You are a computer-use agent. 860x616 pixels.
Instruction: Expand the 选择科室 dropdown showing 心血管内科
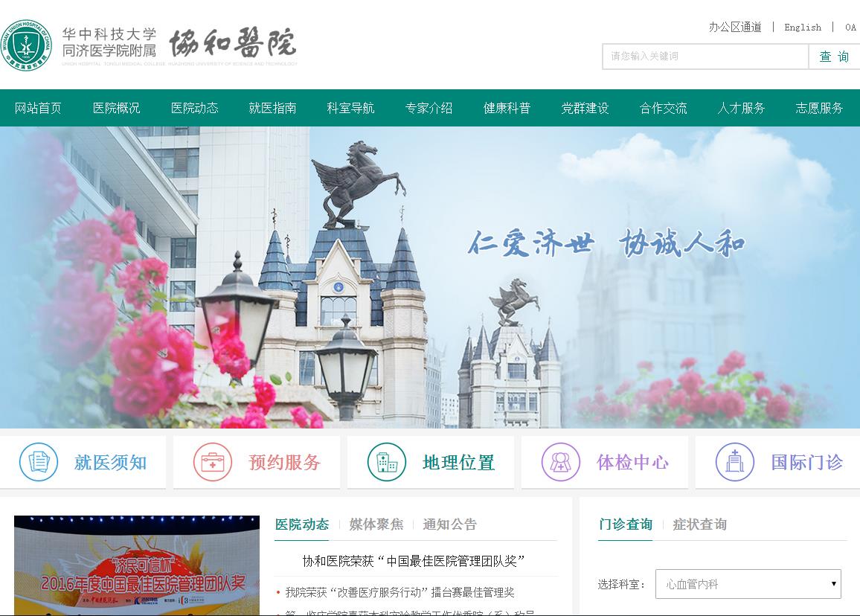[x=748, y=584]
